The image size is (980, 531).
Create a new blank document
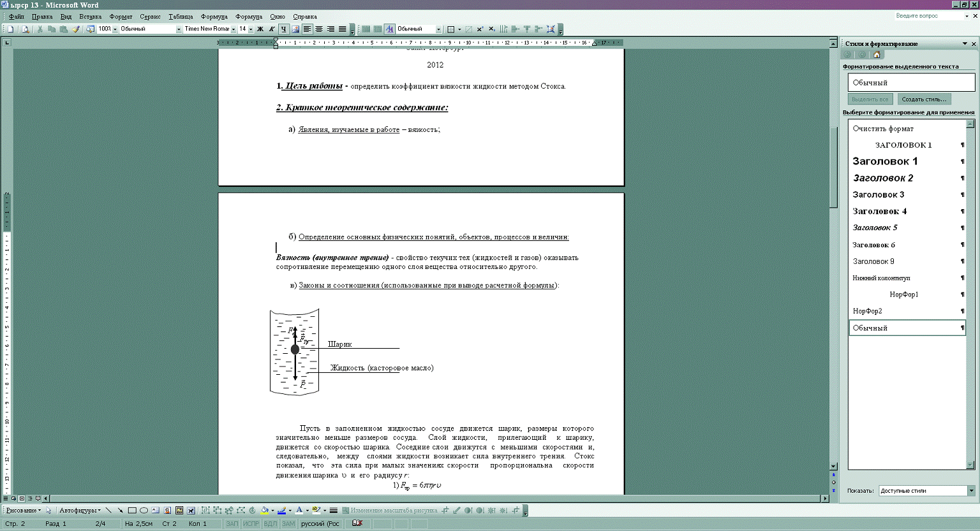[x=11, y=29]
